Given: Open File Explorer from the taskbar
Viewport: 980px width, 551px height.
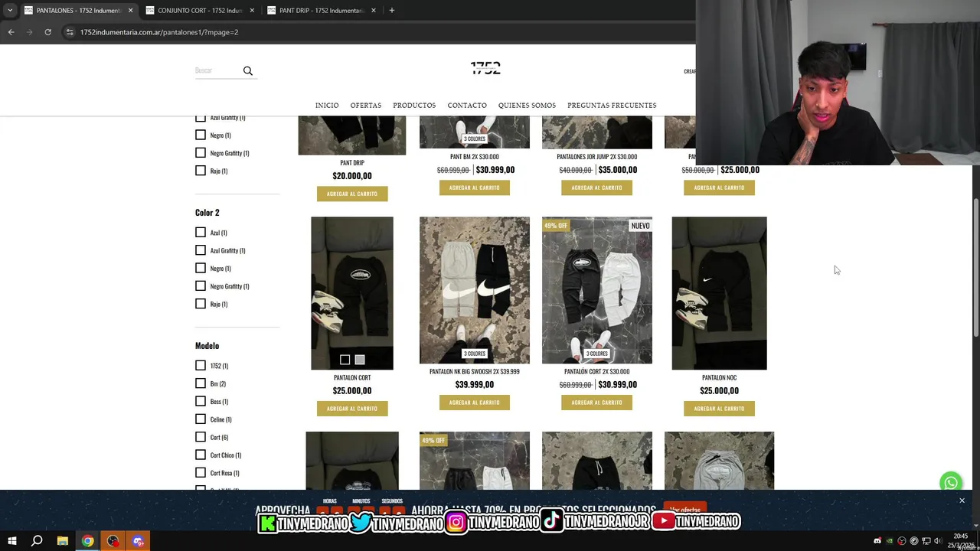Looking at the screenshot, I should (63, 541).
